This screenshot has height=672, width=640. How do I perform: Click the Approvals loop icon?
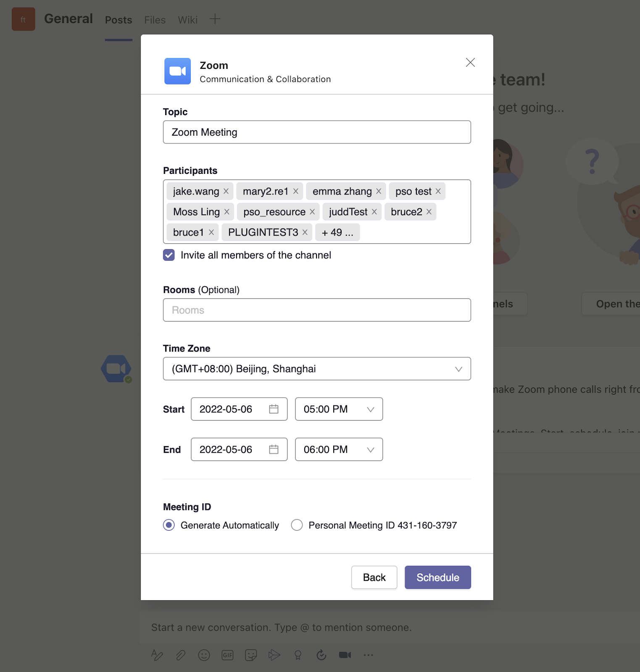coord(321,655)
